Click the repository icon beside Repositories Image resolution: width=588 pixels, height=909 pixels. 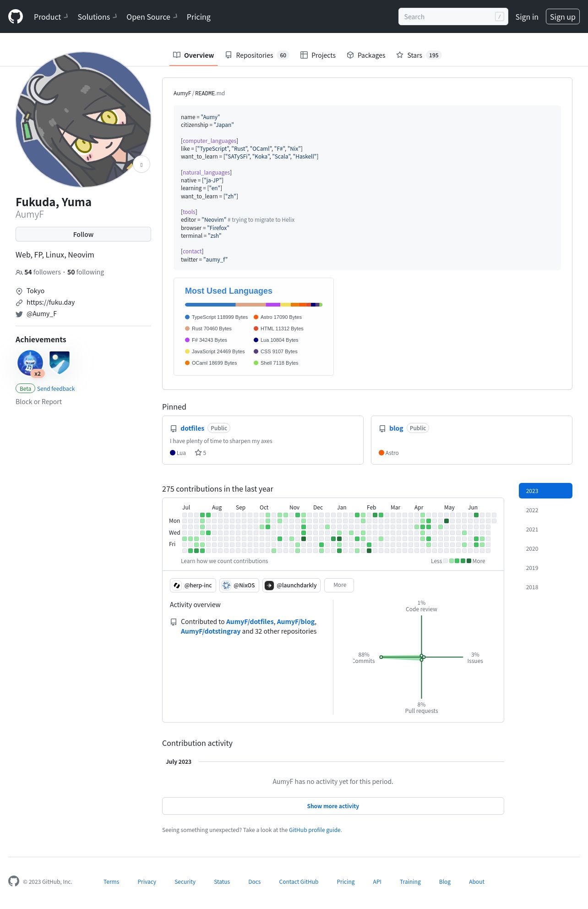coord(229,55)
